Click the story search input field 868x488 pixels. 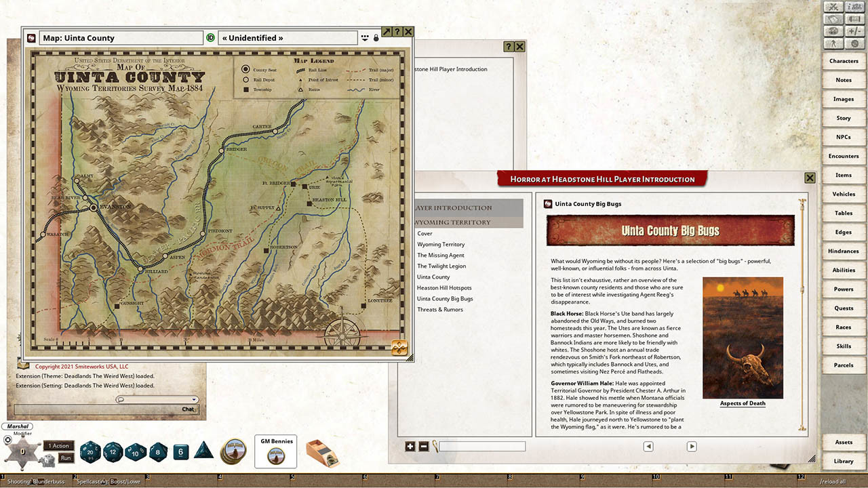coord(482,446)
